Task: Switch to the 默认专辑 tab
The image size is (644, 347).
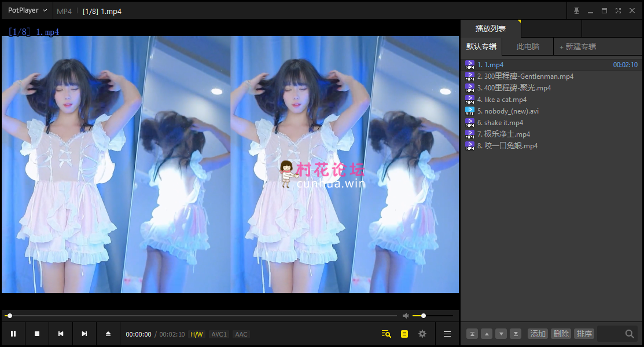Action: point(481,46)
